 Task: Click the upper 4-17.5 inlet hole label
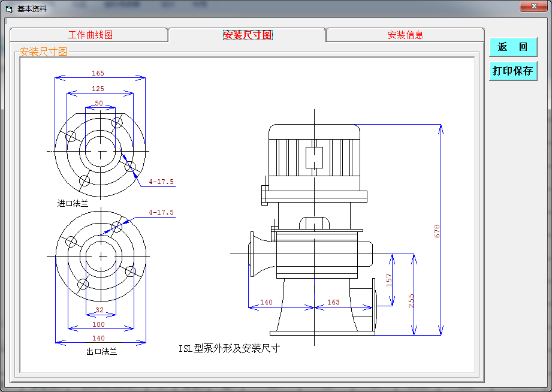click(x=161, y=182)
